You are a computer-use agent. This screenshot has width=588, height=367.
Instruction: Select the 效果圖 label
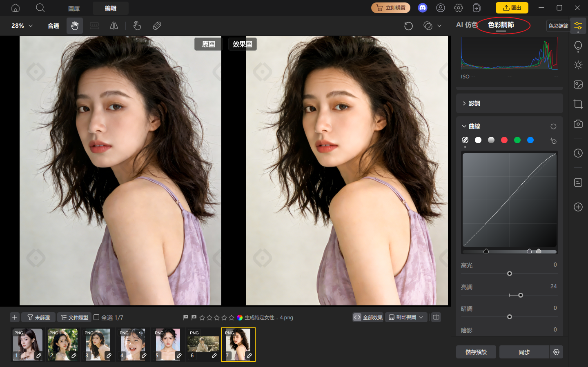[243, 44]
